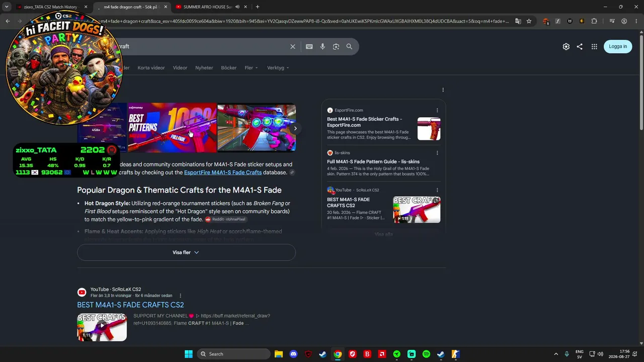
Task: Open the clock and calendar flyout
Action: click(x=619, y=354)
